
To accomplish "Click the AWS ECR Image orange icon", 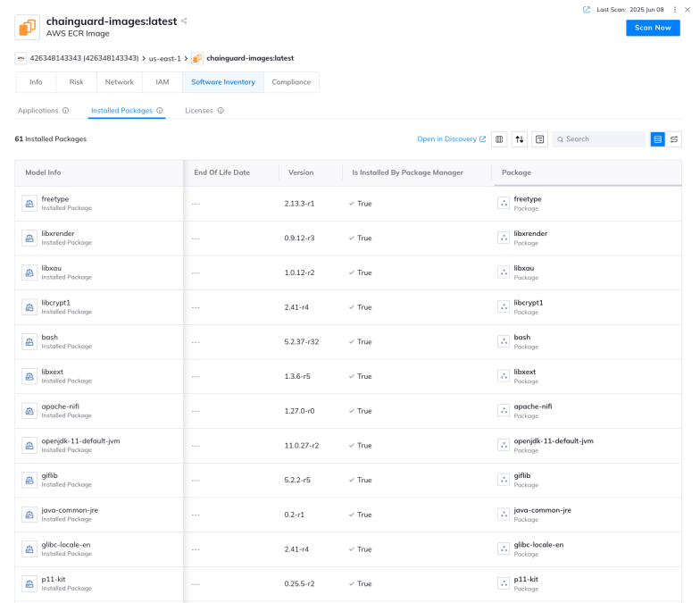I will [x=27, y=27].
